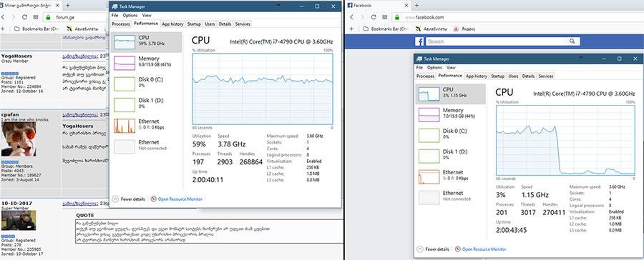Viewport: 644px width, 260px height.
Task: Switch to Startup tab in Task Manager over Facebook
Action: [x=497, y=76]
